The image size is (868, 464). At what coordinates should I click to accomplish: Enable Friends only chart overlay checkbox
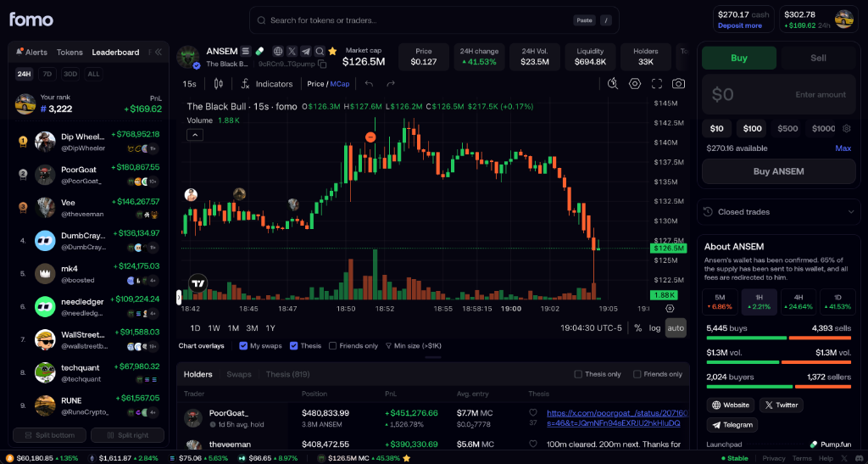[x=332, y=345]
